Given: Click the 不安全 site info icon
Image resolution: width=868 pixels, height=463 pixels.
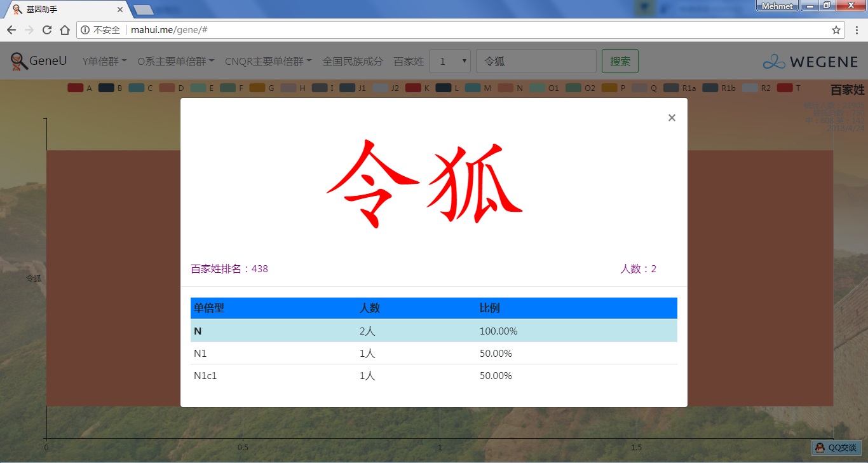Looking at the screenshot, I should pos(86,30).
